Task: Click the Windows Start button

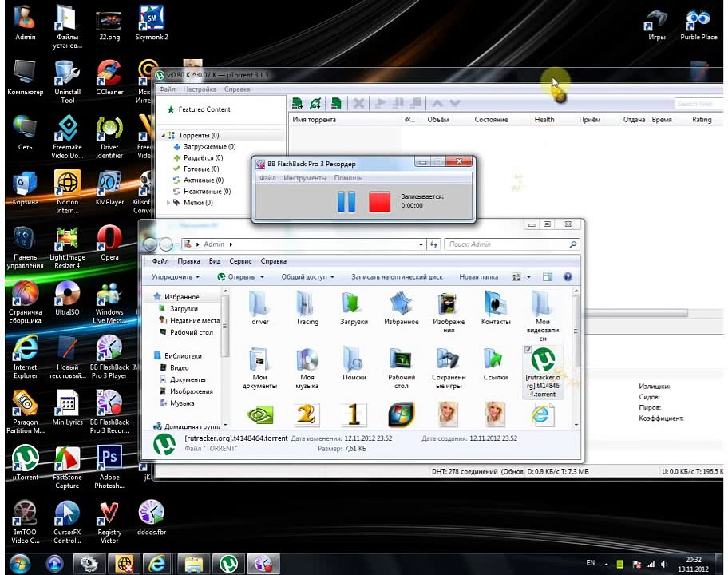Action: coord(19,564)
